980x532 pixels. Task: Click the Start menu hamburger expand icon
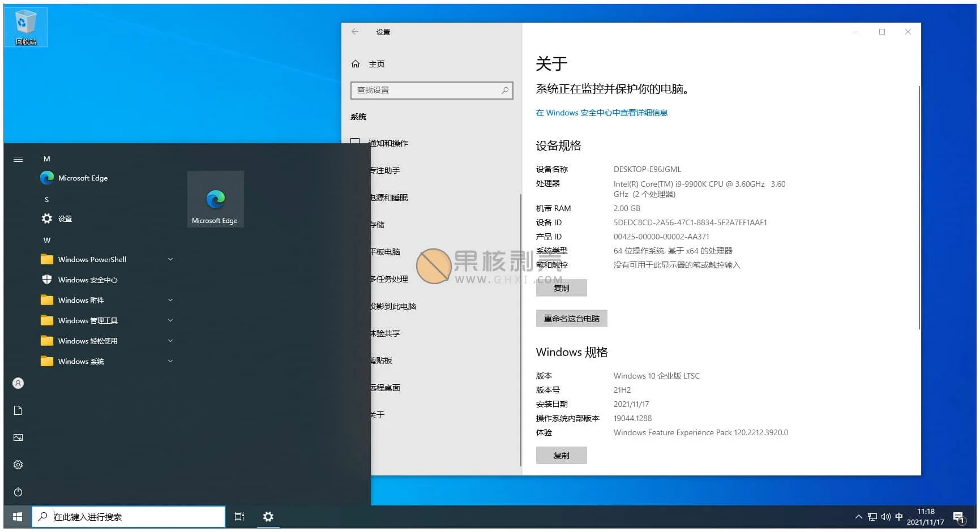click(18, 160)
